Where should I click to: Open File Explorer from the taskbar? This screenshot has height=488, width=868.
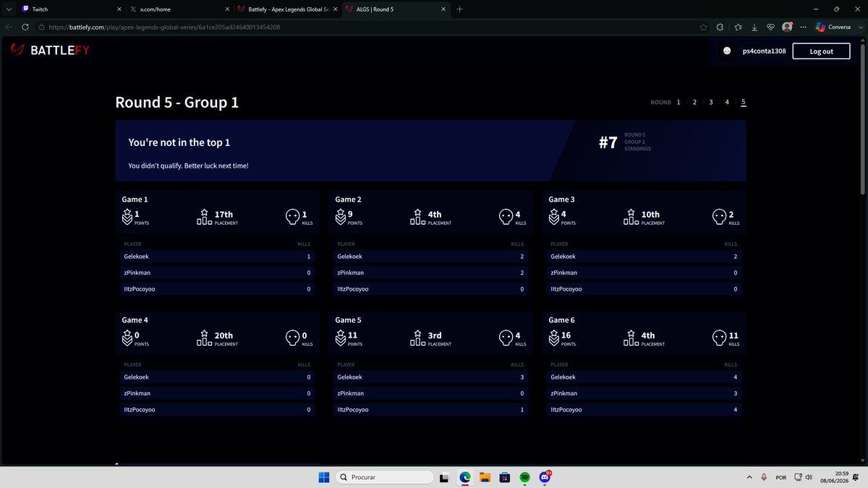[485, 477]
